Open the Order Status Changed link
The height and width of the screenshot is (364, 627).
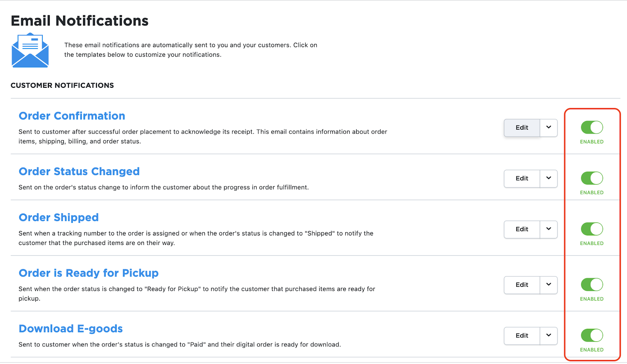pos(79,172)
